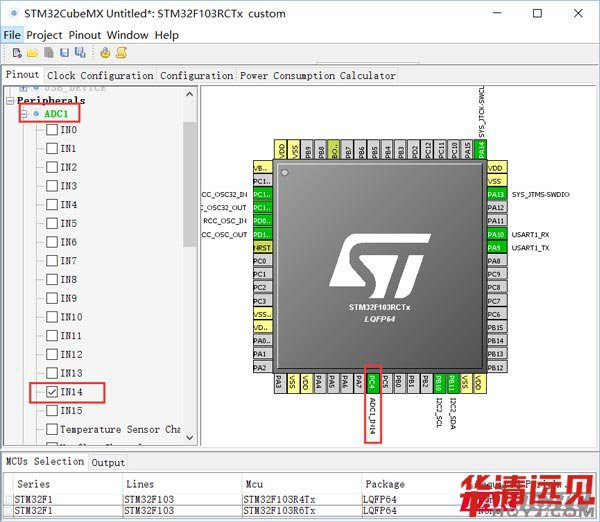This screenshot has width=600, height=522.
Task: Enable the IN1 channel checkbox
Action: [52, 148]
